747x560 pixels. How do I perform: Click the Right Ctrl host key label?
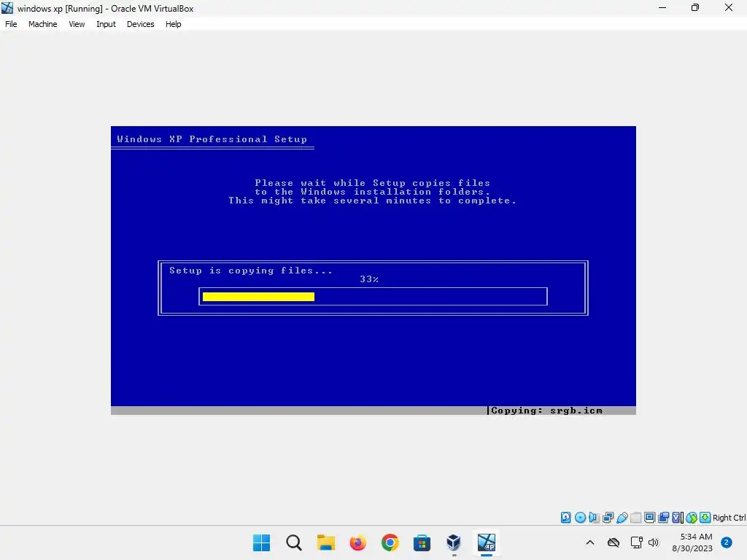pos(729,518)
